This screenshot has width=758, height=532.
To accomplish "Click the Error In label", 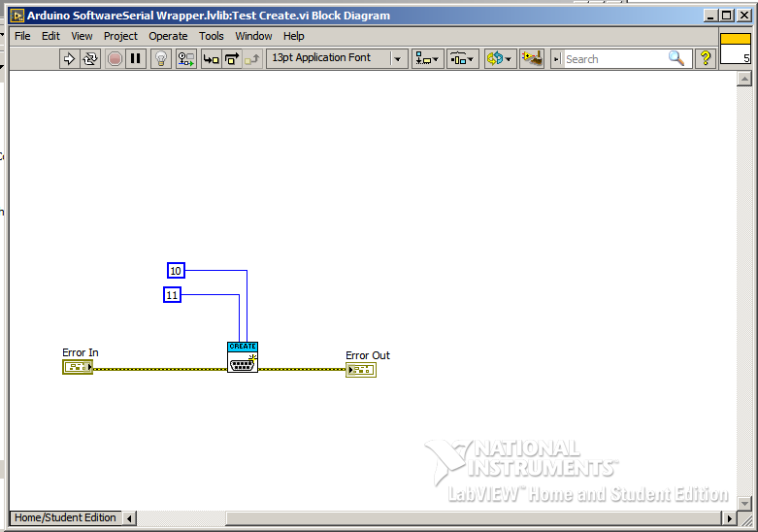I will click(81, 352).
